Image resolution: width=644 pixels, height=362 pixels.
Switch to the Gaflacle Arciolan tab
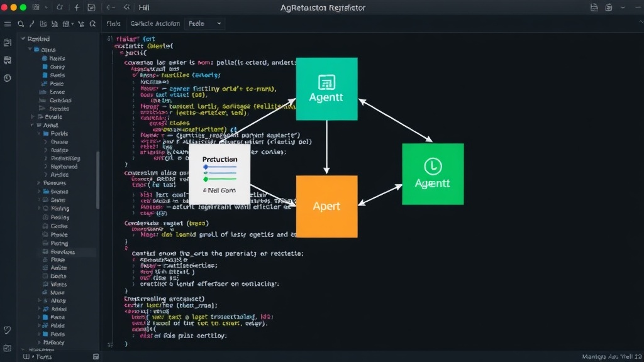tap(155, 24)
